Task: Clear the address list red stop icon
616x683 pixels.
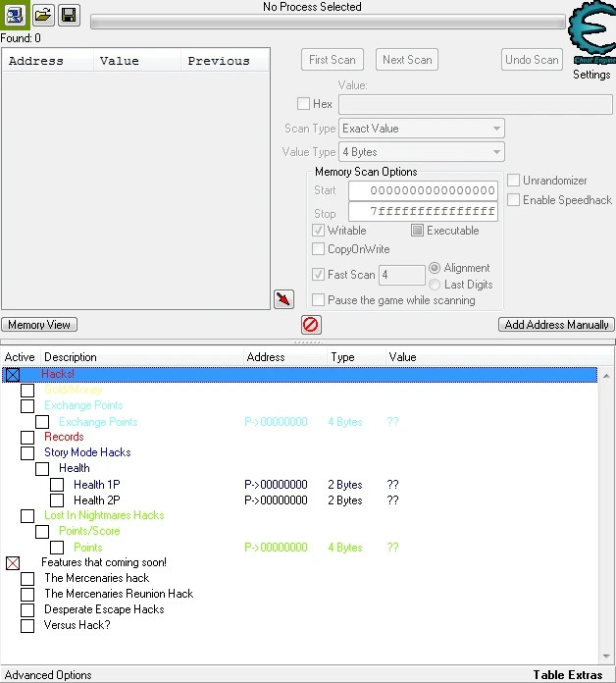Action: coord(311,325)
